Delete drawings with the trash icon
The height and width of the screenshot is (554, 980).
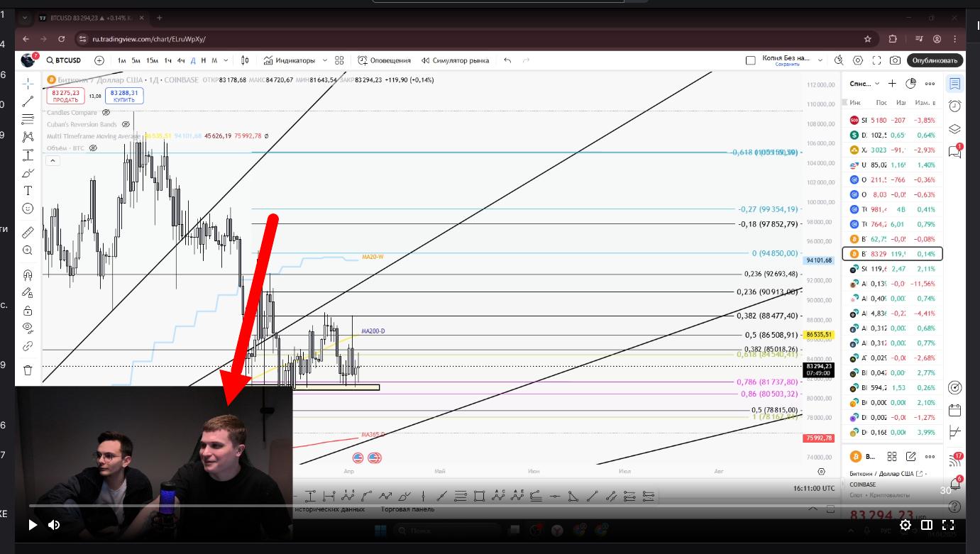pos(28,370)
